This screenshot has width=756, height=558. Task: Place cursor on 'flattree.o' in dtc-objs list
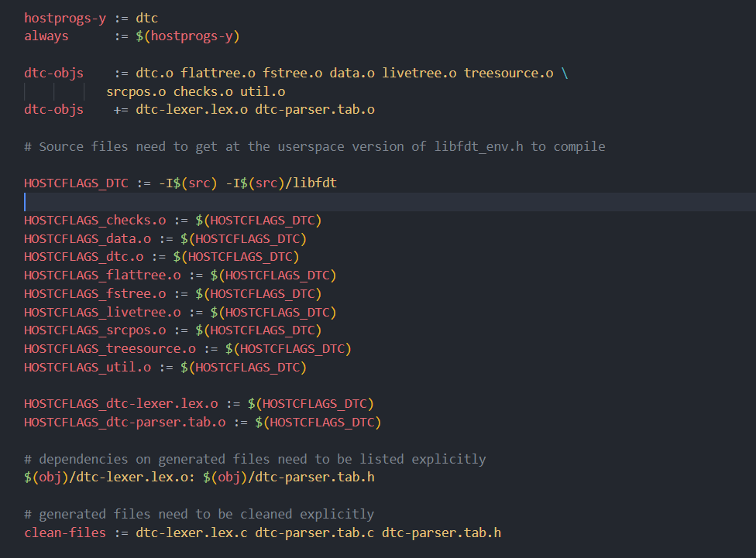(218, 74)
